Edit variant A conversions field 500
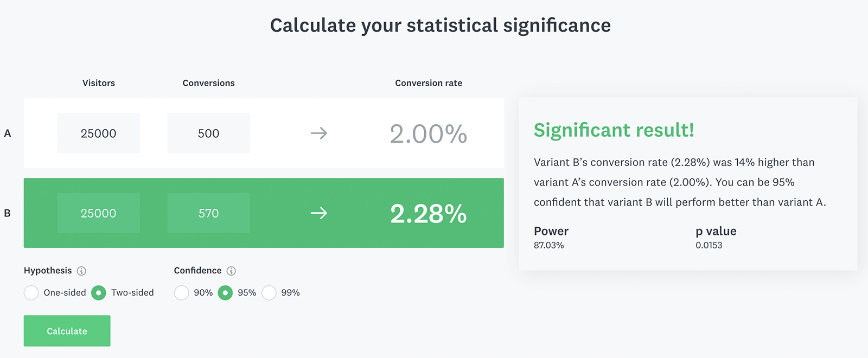This screenshot has height=358, width=868. point(209,133)
